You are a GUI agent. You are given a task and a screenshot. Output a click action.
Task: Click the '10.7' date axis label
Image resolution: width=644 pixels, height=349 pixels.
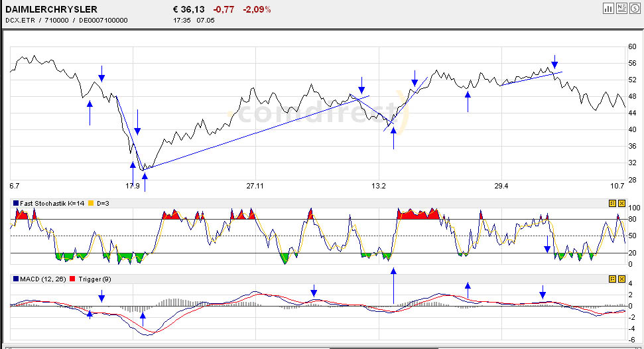617,186
